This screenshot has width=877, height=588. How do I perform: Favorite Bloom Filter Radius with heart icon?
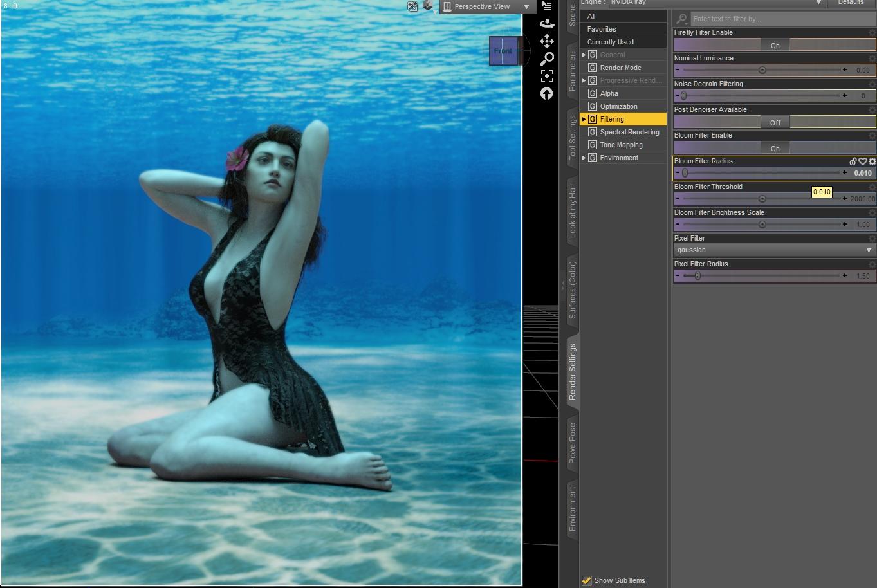coord(863,161)
